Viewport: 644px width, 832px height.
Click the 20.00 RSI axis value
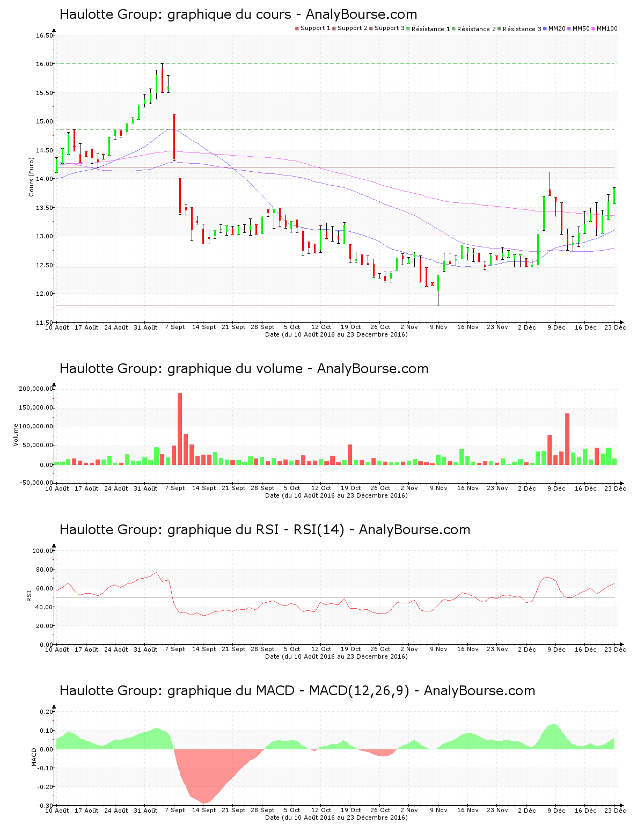(x=45, y=626)
